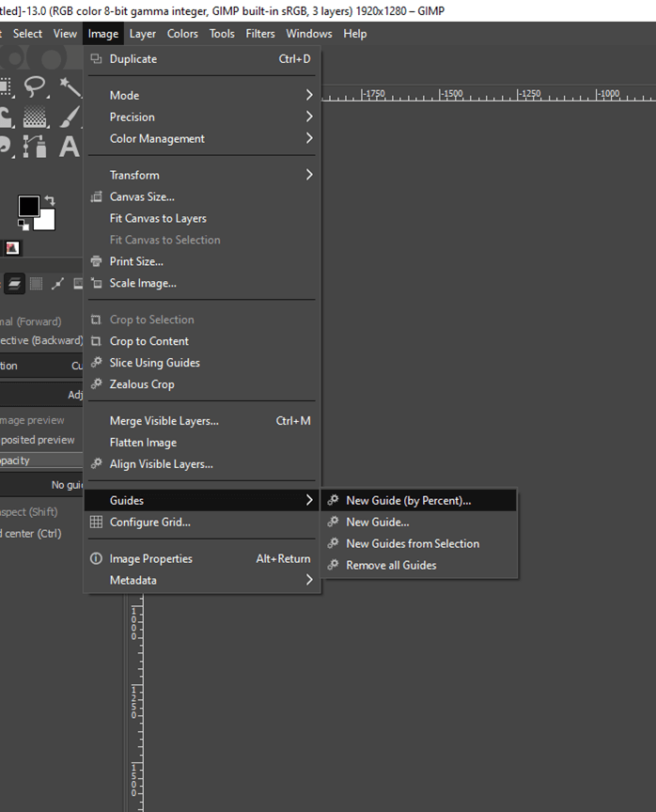Open the Select menu
656x812 pixels.
coord(27,34)
